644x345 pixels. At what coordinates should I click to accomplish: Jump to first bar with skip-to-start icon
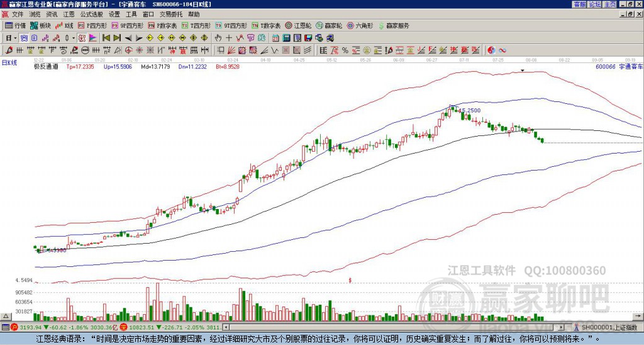(x=106, y=38)
